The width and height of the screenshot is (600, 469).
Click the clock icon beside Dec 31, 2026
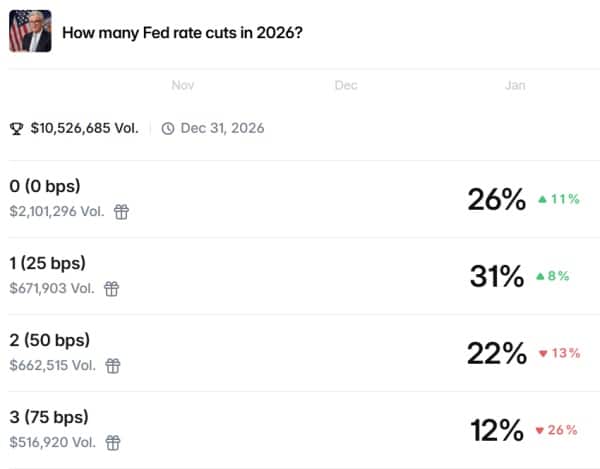pos(167,128)
